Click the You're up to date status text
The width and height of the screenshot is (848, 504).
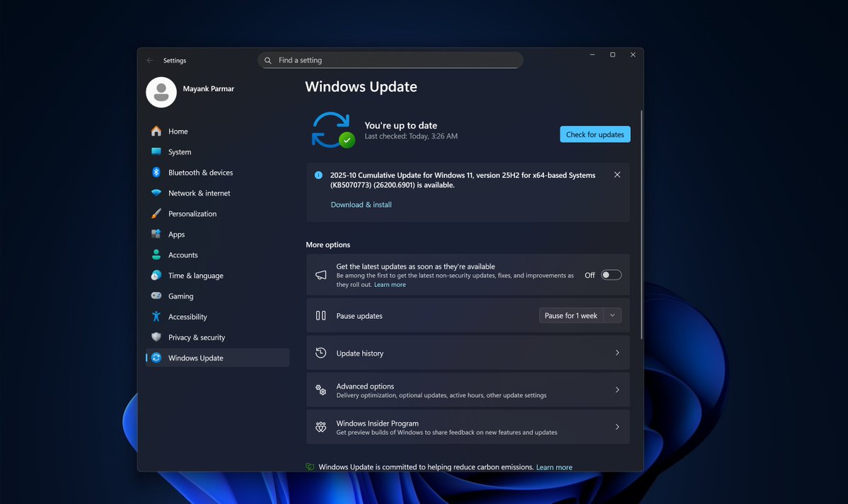pos(401,125)
